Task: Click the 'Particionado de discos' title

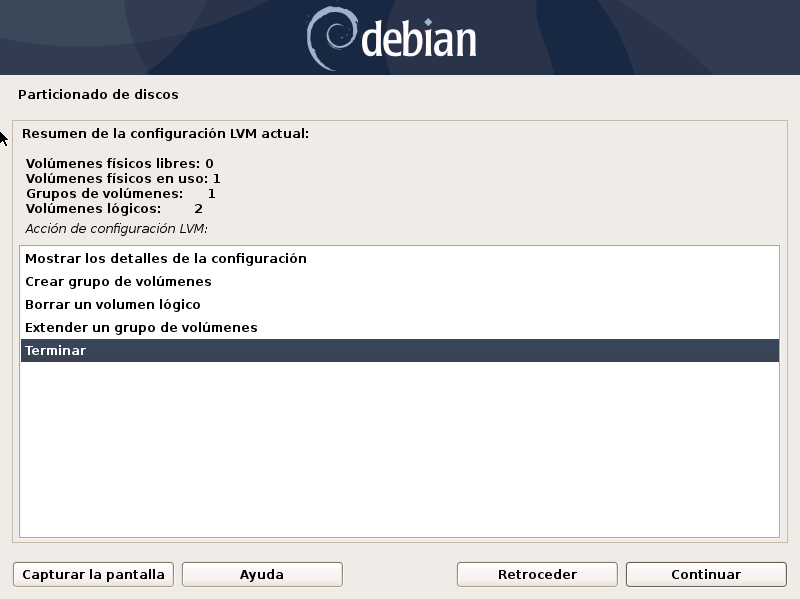Action: click(x=98, y=94)
